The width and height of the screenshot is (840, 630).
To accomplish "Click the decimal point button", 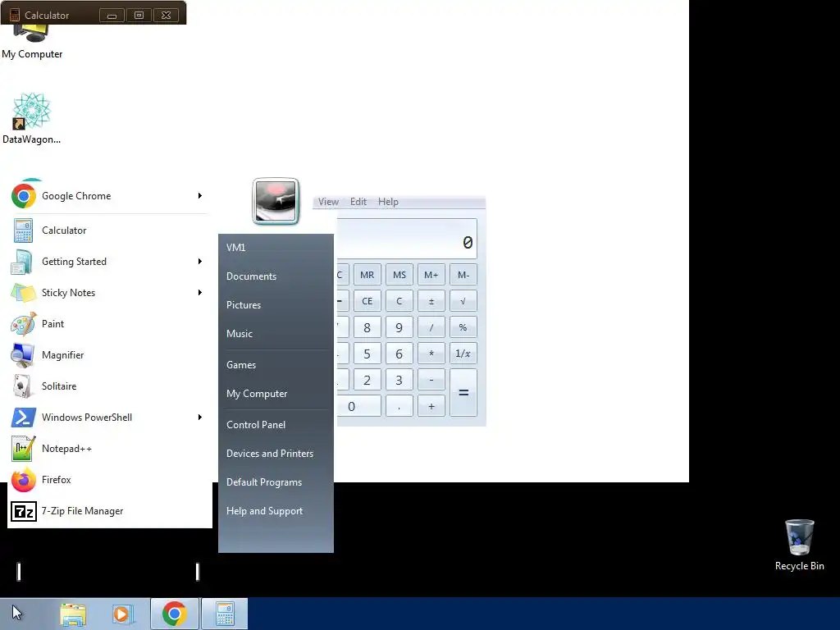I will (x=399, y=406).
